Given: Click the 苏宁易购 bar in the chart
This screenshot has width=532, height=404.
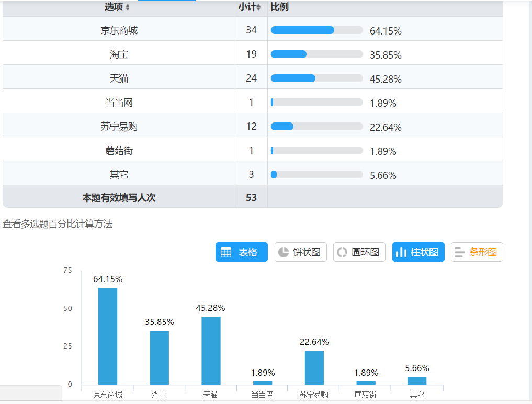Looking at the screenshot, I should click(314, 368).
